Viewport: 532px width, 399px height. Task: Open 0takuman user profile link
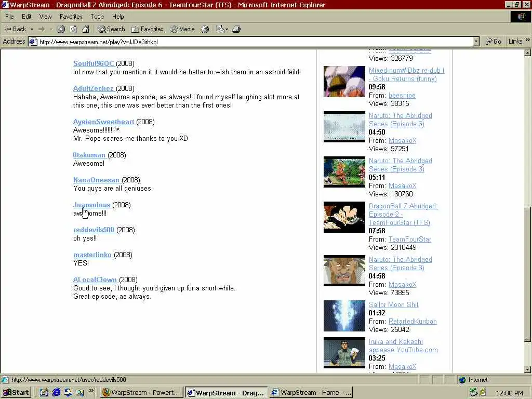click(x=89, y=155)
